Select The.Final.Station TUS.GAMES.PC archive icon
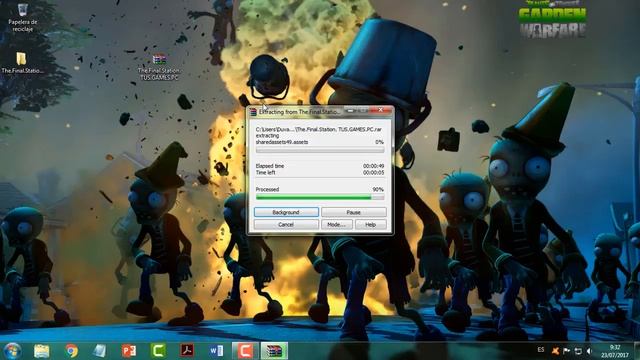 159,67
